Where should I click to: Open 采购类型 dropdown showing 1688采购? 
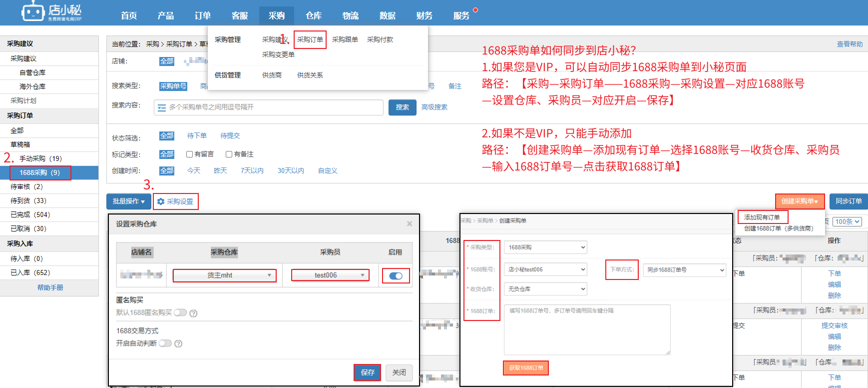coord(545,247)
